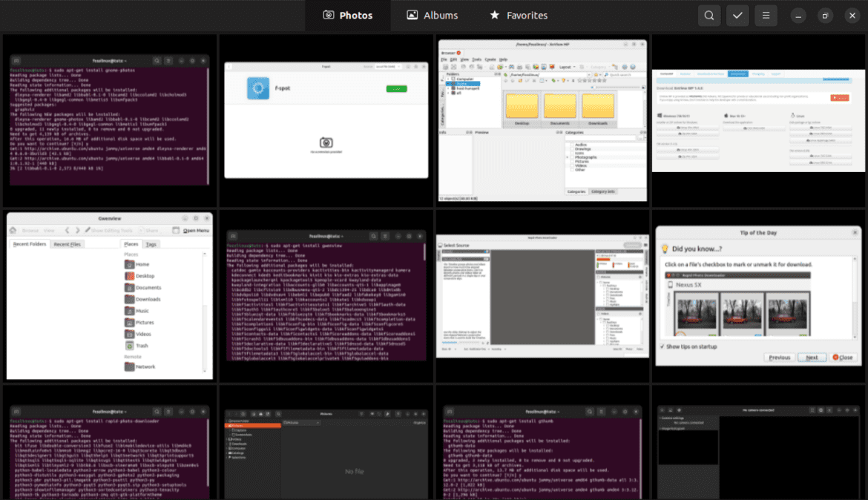Viewport: 868px width, 500px height.
Task: Click the Pictures place icon in Gwenview's sidebar
Action: point(129,323)
